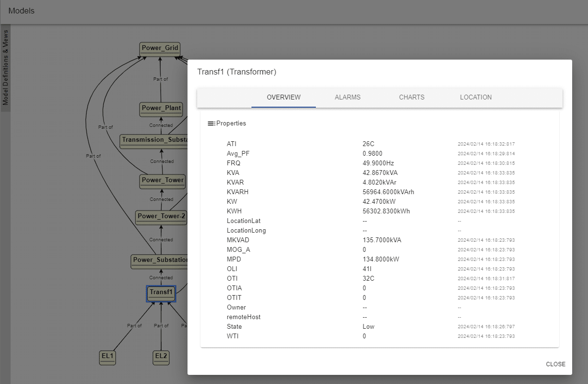Image resolution: width=588 pixels, height=384 pixels.
Task: Click the CLOSE button on dialog
Action: (x=555, y=364)
